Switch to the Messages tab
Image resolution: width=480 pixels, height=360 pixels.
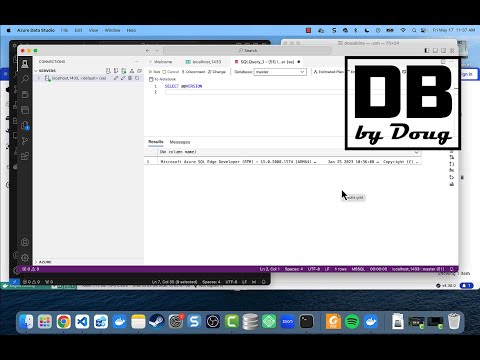(x=180, y=142)
